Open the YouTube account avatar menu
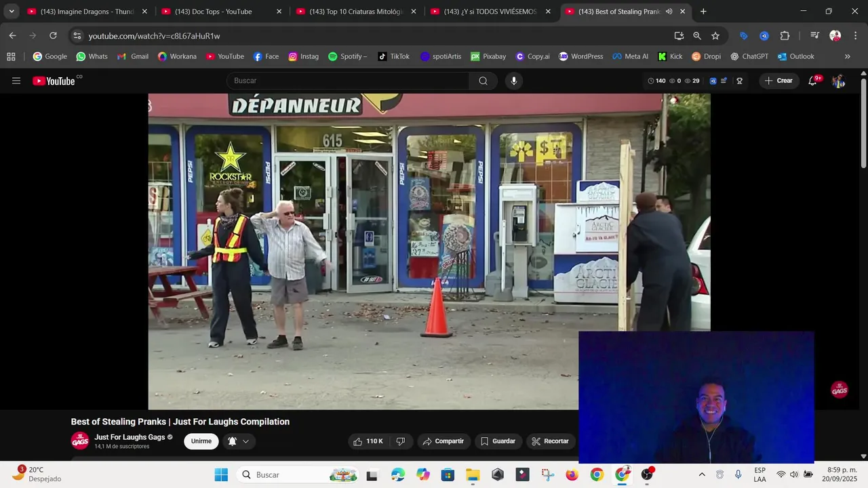 click(838, 81)
